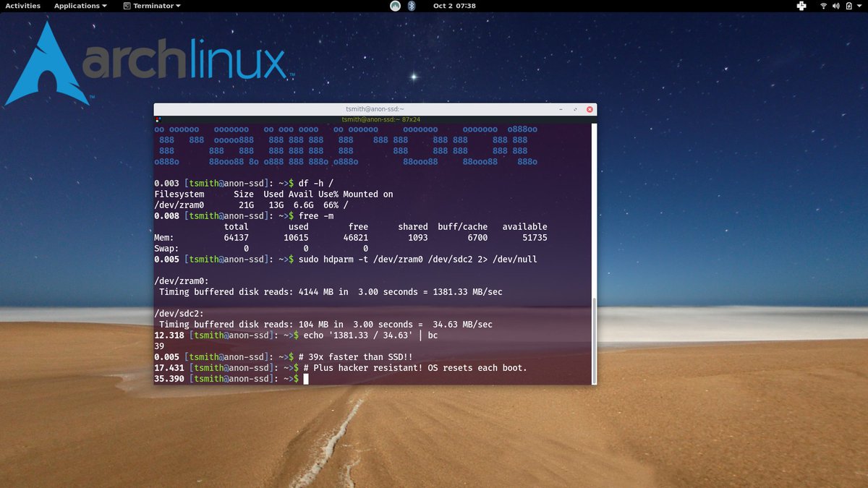Click the '64137' total memory value
Screen dimensions: 868x488
(236, 237)
